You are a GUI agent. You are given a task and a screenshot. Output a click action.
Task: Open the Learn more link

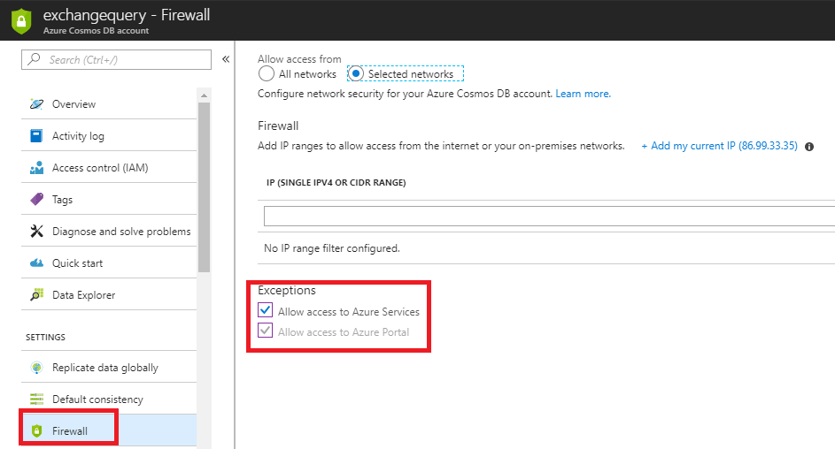tap(583, 94)
